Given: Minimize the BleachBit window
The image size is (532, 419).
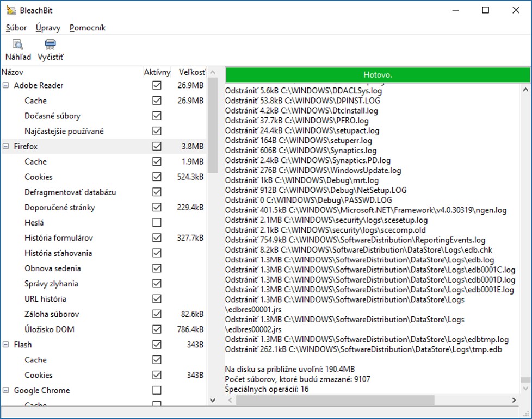Looking at the screenshot, I should click(x=455, y=10).
